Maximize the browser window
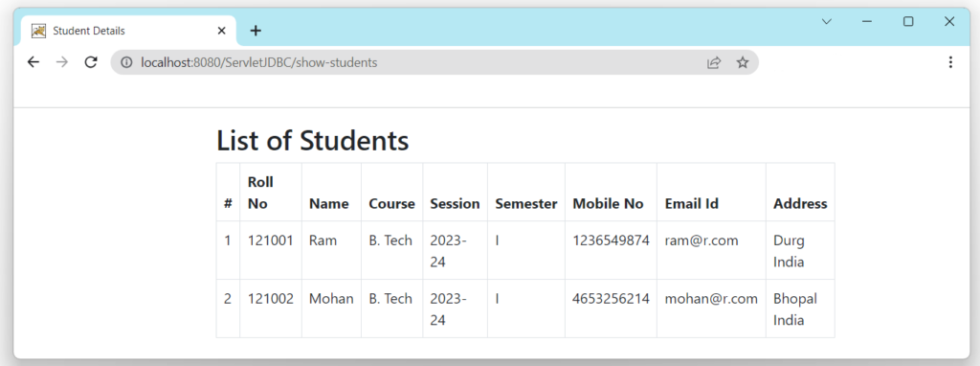980x366 pixels. point(908,21)
